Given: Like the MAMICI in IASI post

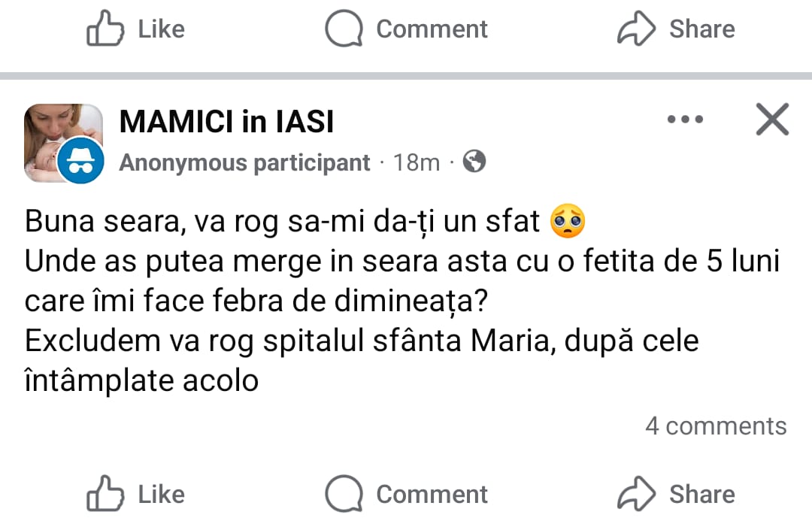Looking at the screenshot, I should (136, 494).
